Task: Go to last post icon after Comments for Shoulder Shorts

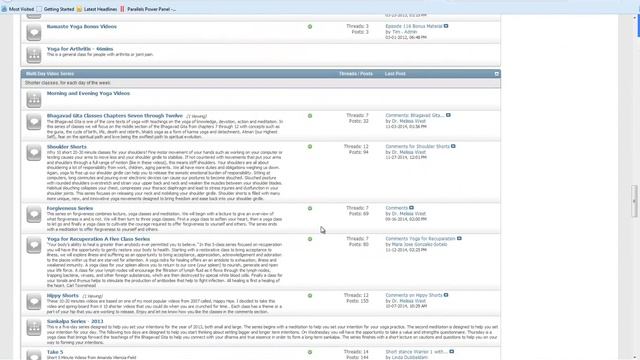Action: pyautogui.click(x=453, y=146)
